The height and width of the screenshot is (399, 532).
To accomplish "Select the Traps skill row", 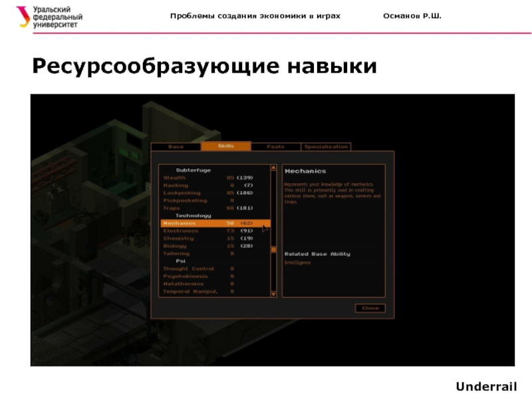I will coord(215,208).
